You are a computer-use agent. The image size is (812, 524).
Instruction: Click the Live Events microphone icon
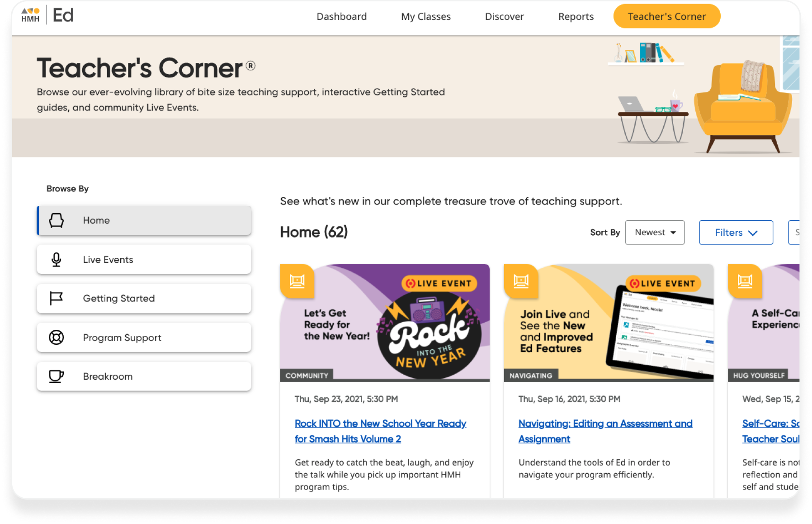coord(57,259)
